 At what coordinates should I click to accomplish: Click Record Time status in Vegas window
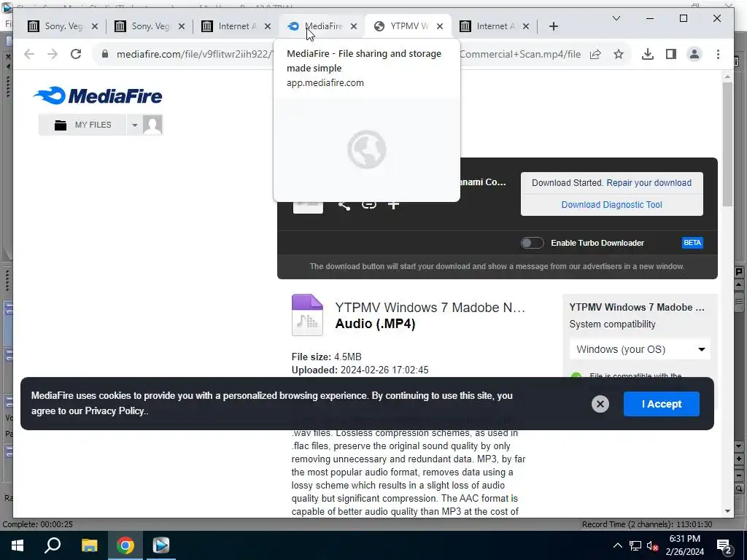pyautogui.click(x=647, y=524)
